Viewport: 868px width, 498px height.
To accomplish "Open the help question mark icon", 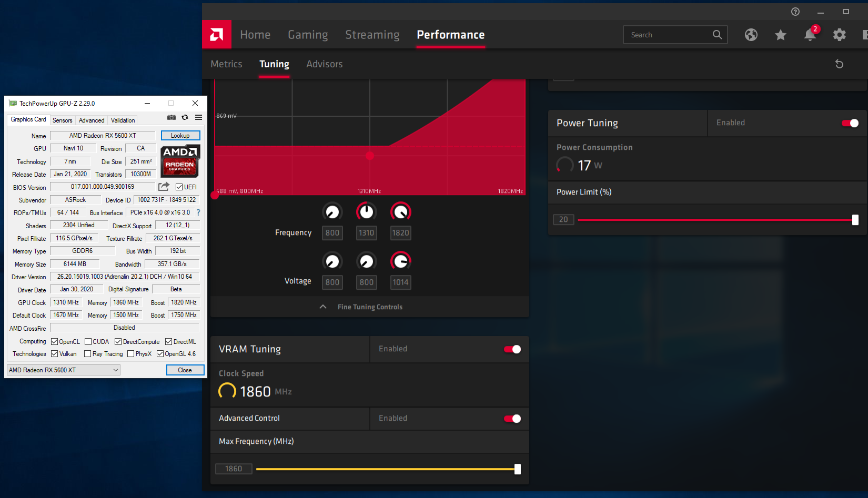I will (x=795, y=12).
